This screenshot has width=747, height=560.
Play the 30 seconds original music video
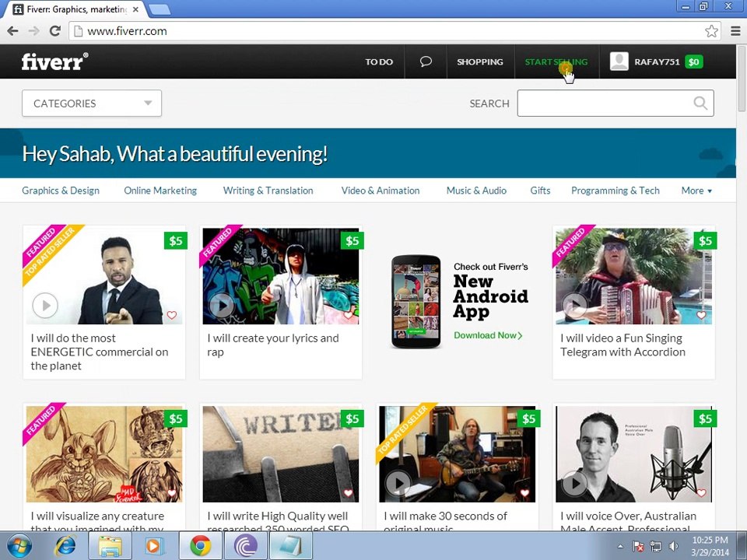point(398,483)
